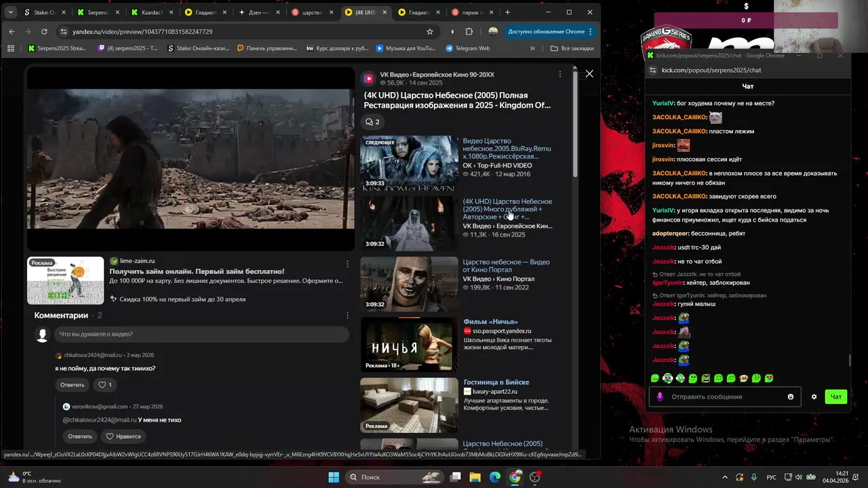The width and height of the screenshot is (868, 488).
Task: View site information icon in address bar
Action: tap(64, 32)
